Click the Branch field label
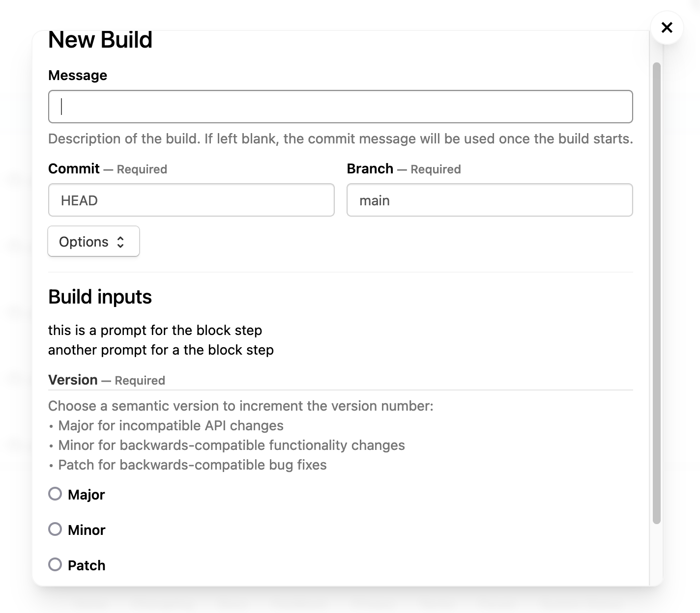700x613 pixels. [370, 168]
